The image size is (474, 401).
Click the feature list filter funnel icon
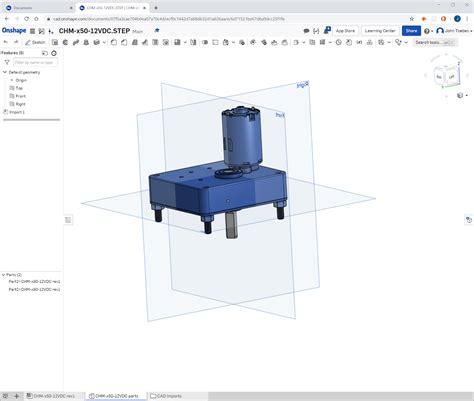[7, 62]
